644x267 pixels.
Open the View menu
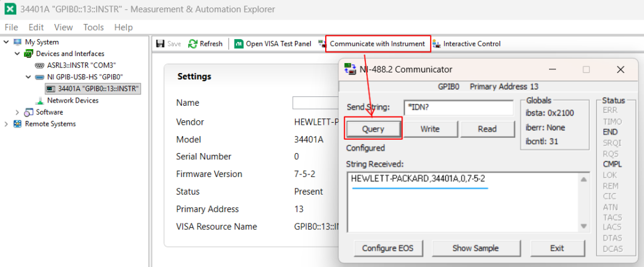[x=64, y=28]
